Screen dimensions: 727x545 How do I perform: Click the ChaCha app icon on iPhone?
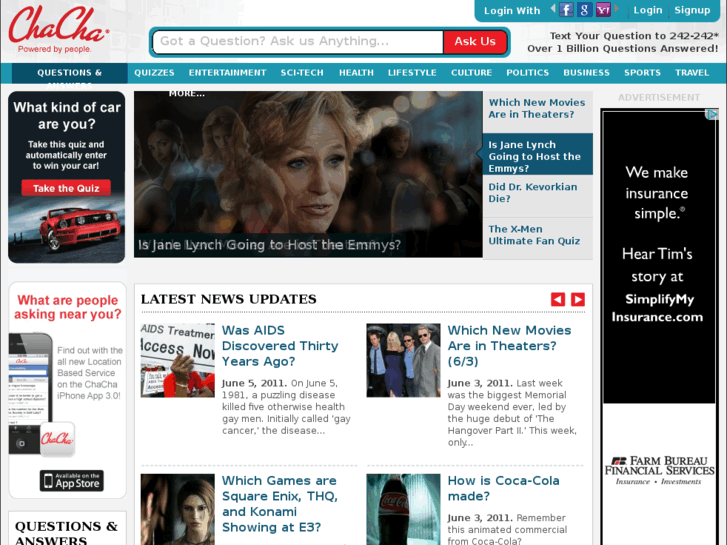click(57, 439)
